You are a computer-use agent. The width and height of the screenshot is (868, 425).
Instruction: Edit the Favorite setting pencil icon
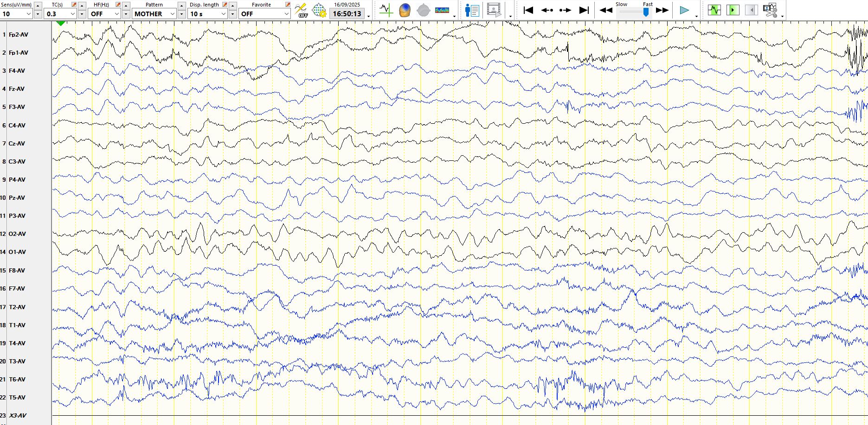pyautogui.click(x=288, y=5)
